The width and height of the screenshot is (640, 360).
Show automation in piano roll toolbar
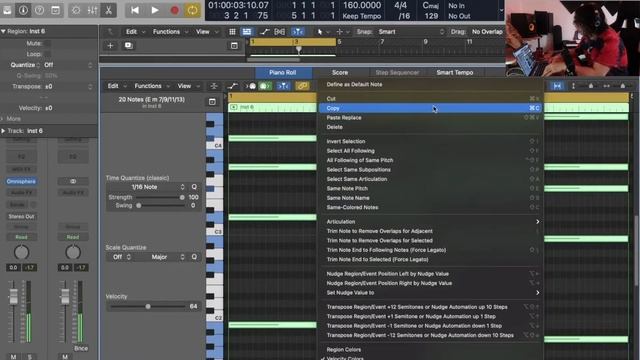pyautogui.click(x=232, y=86)
